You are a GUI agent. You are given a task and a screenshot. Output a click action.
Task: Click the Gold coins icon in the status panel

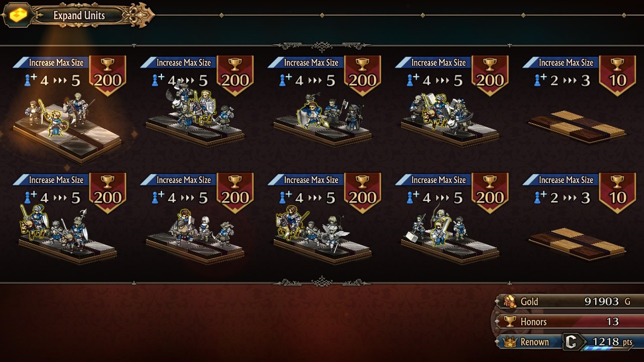tap(510, 301)
